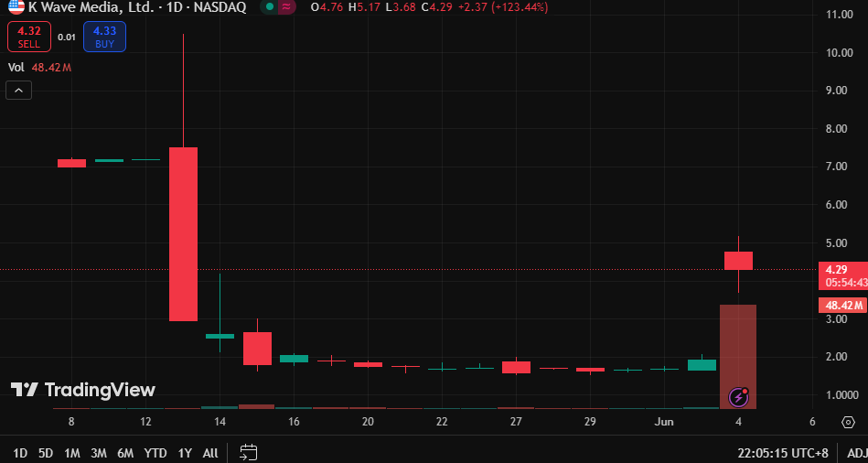
Task: Click the 4.29 current price label
Action: click(x=836, y=270)
